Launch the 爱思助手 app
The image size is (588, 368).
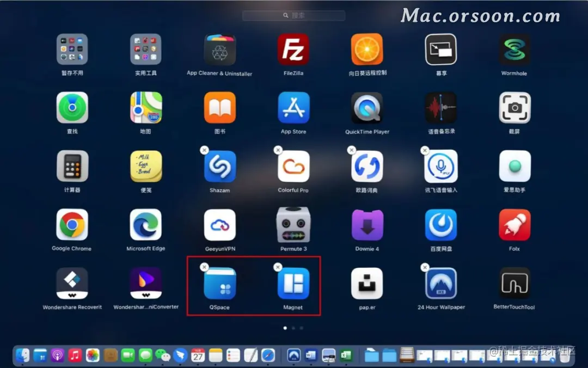[x=514, y=166]
